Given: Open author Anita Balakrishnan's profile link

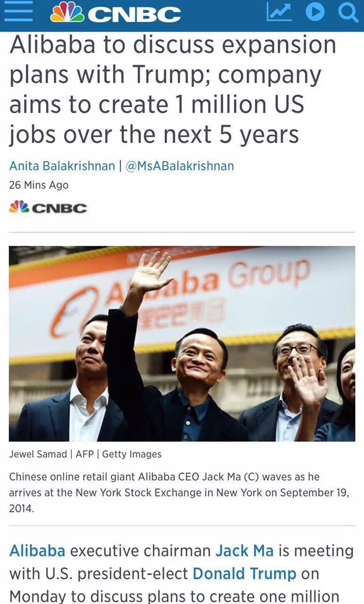Looking at the screenshot, I should click(x=62, y=166).
